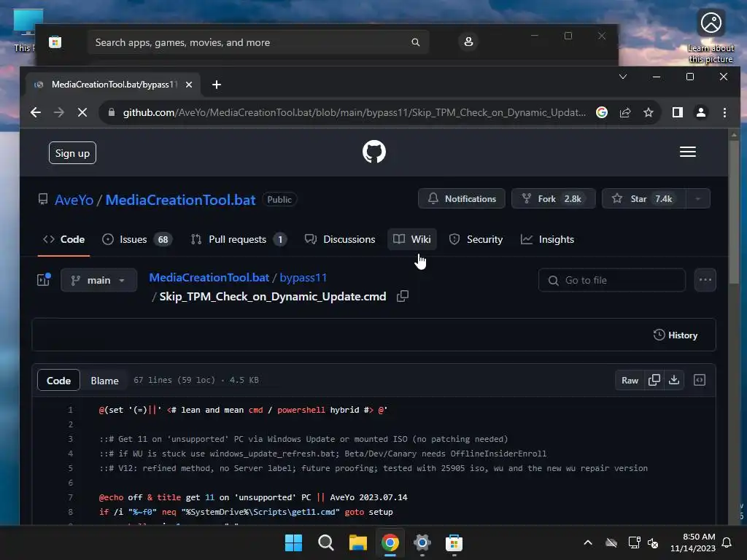Image resolution: width=747 pixels, height=560 pixels.
Task: Open a new Chrome tab
Action: click(x=217, y=85)
